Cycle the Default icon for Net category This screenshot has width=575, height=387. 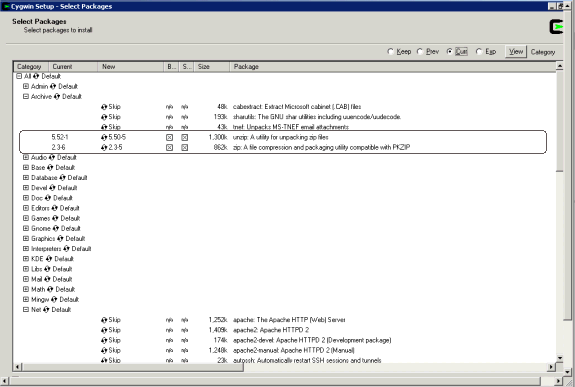point(46,310)
